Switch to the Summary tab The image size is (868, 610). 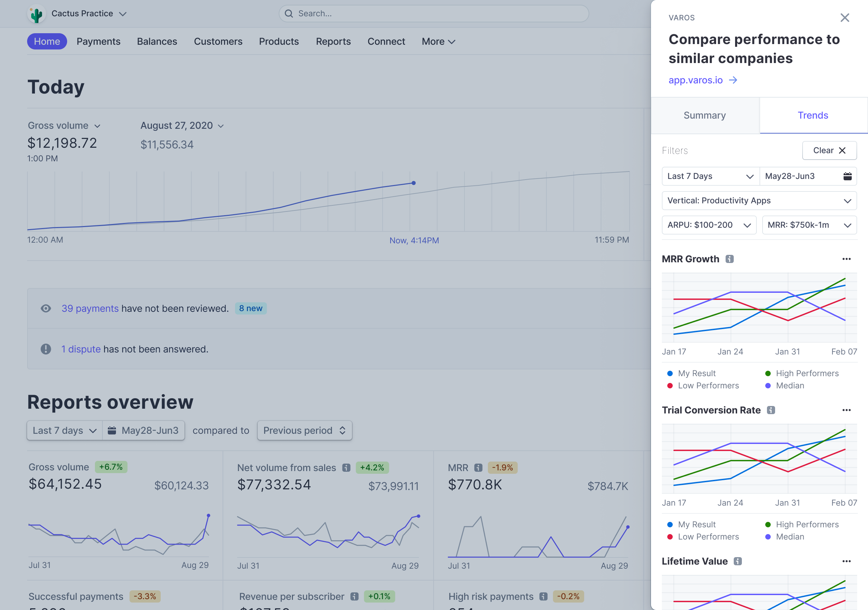tap(705, 115)
